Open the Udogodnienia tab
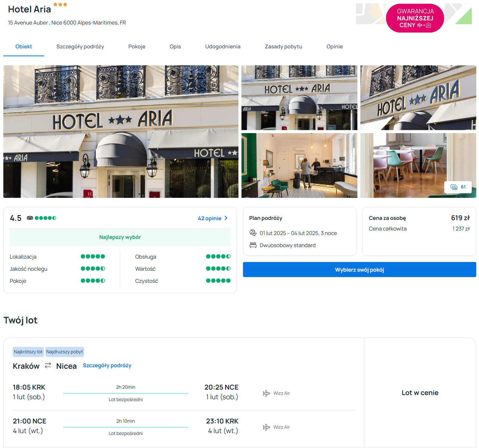The width and height of the screenshot is (479, 448). pyautogui.click(x=223, y=47)
